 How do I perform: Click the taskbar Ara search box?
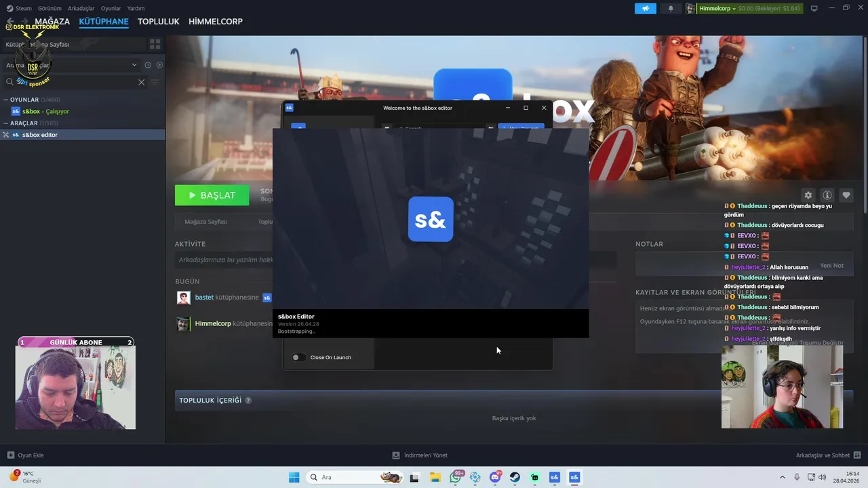(x=355, y=477)
